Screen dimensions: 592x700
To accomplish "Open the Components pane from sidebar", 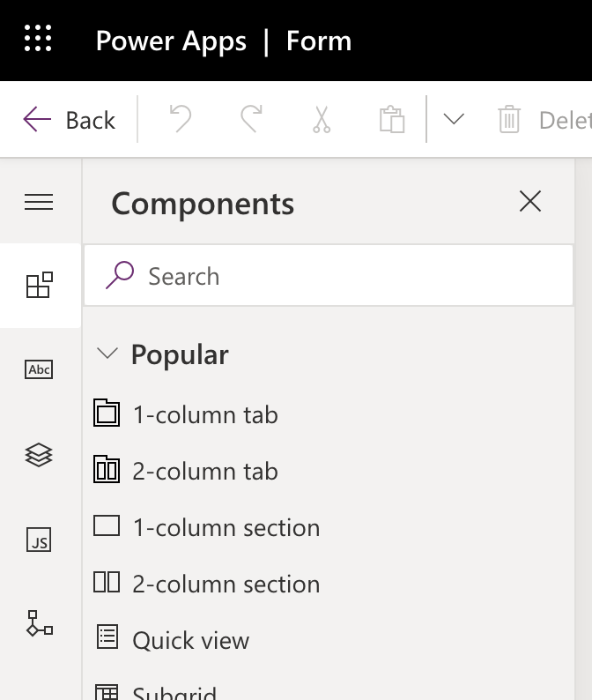I will pos(40,286).
